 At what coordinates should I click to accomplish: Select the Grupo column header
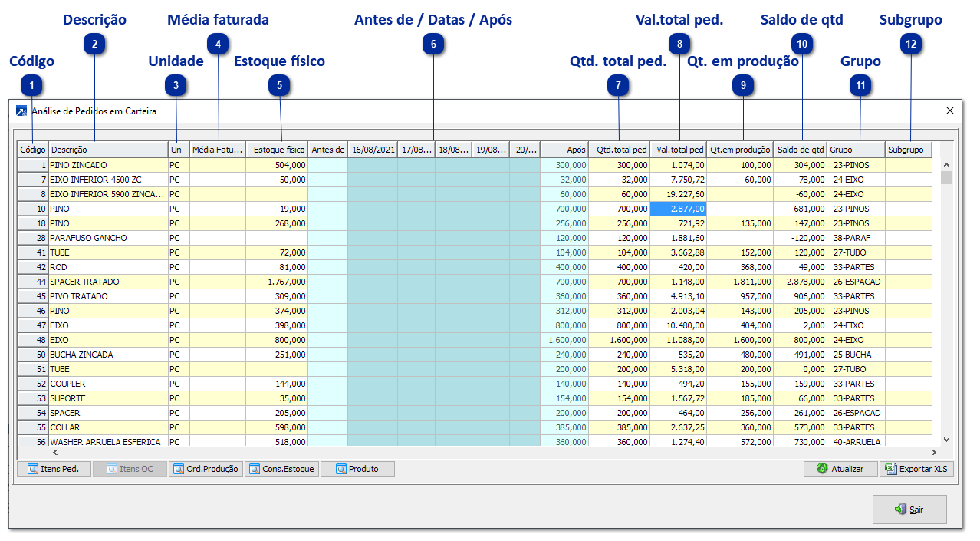pos(856,150)
